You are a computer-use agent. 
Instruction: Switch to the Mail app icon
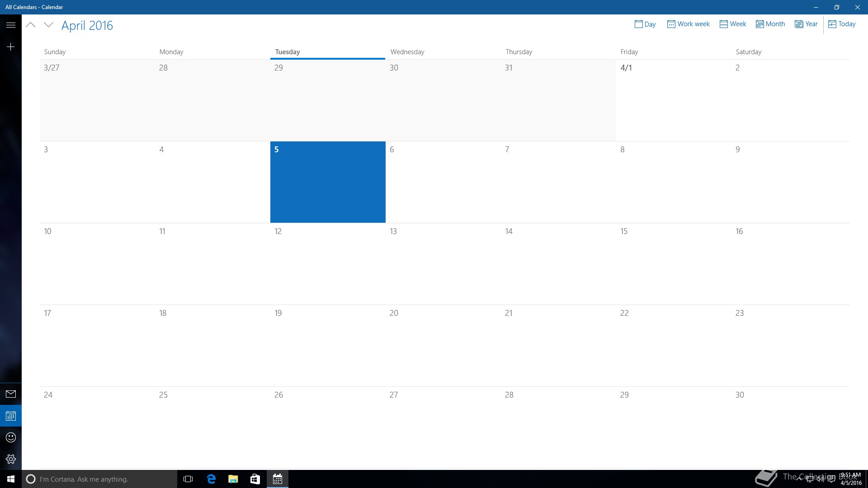tap(11, 394)
